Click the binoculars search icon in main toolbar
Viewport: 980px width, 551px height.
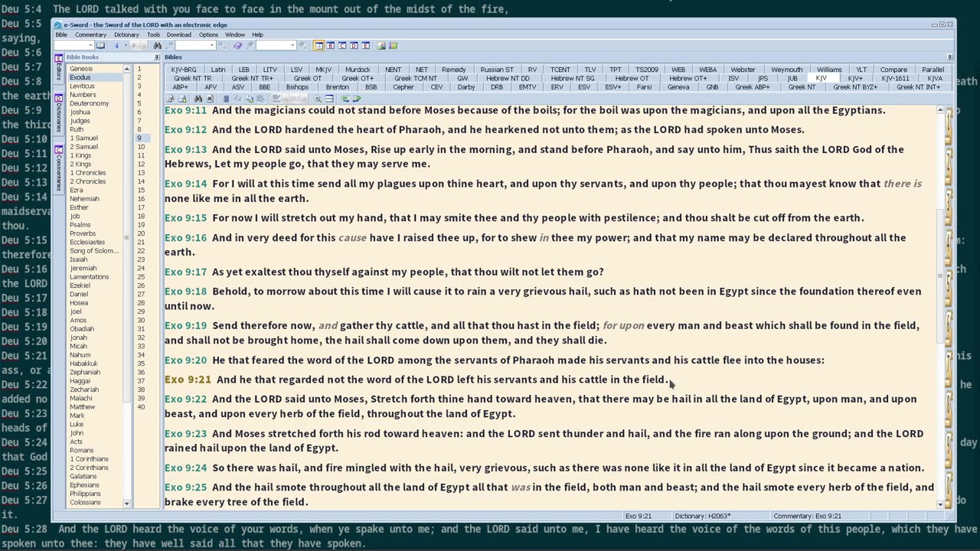[x=157, y=45]
